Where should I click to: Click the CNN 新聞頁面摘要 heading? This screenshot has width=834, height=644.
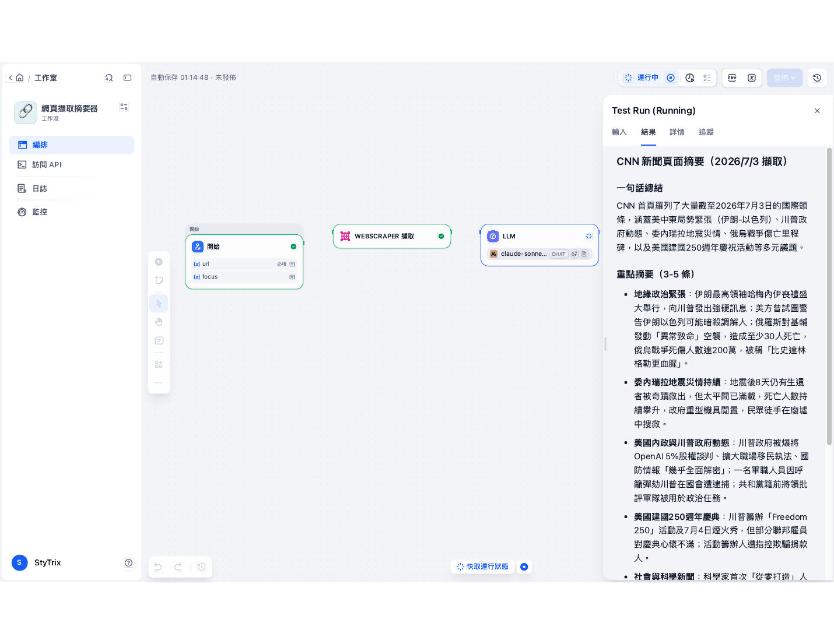702,161
